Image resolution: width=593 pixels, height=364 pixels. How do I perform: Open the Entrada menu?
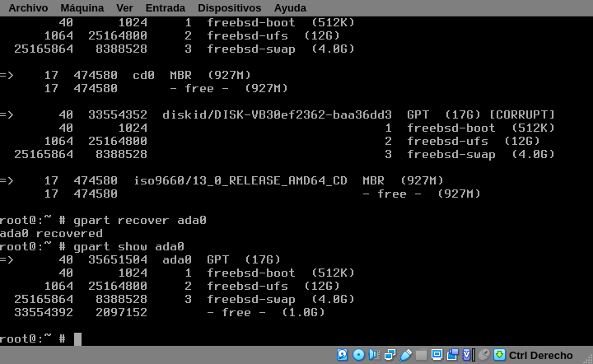[x=166, y=8]
